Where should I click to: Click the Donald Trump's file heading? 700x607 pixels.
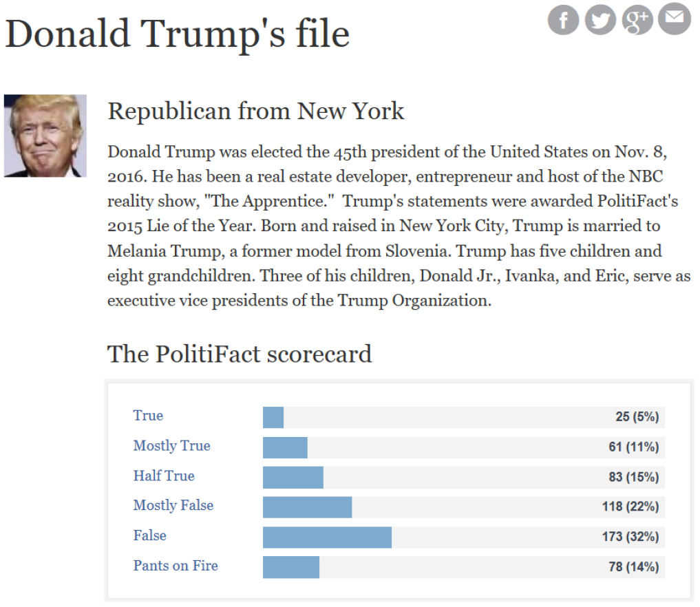click(177, 35)
